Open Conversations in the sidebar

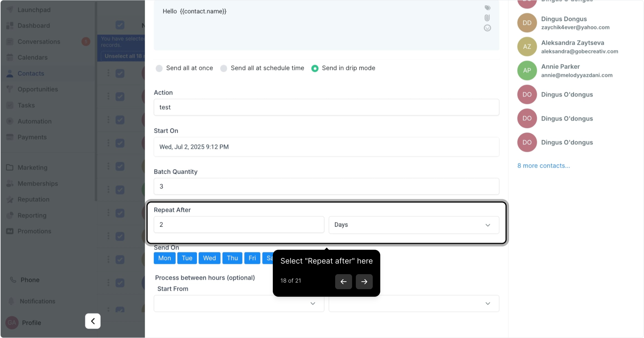(x=39, y=42)
